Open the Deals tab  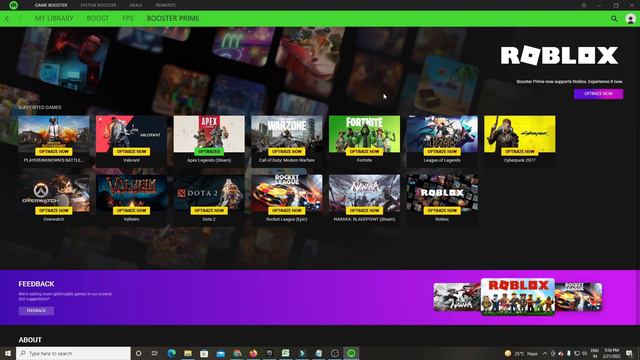(136, 5)
